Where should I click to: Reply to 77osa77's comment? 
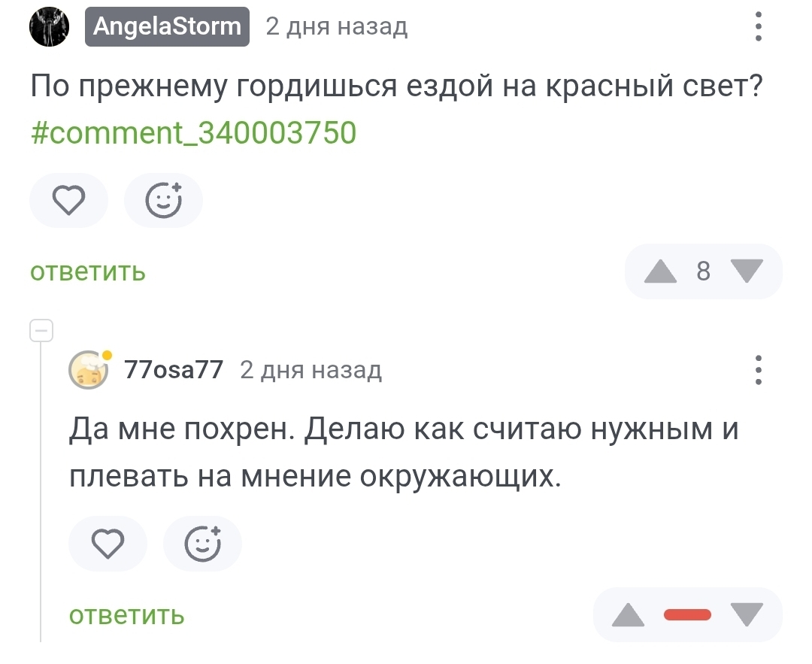[127, 615]
